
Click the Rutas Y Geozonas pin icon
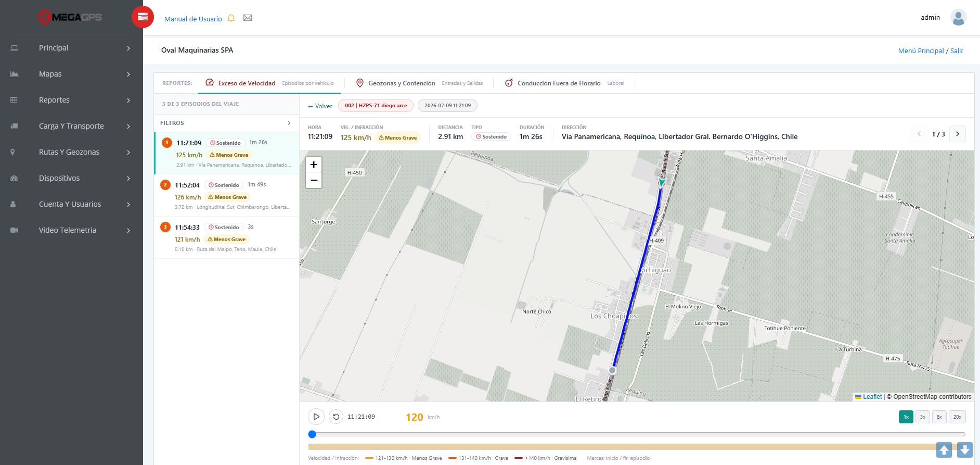(x=13, y=152)
